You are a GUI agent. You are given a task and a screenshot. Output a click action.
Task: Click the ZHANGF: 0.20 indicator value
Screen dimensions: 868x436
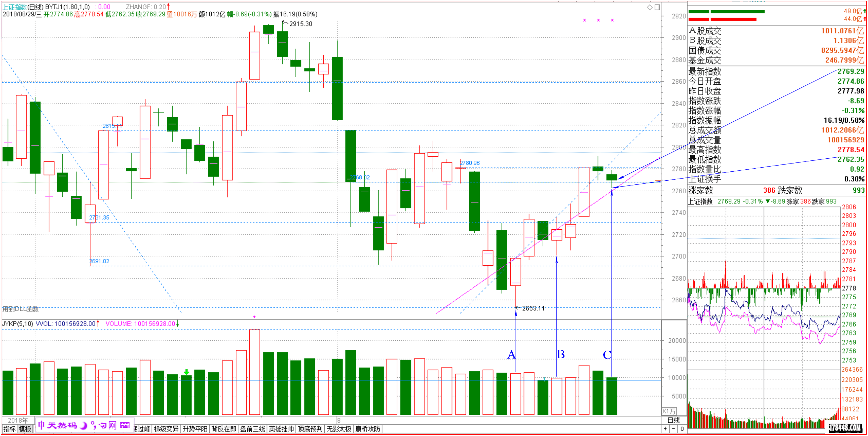(x=146, y=7)
